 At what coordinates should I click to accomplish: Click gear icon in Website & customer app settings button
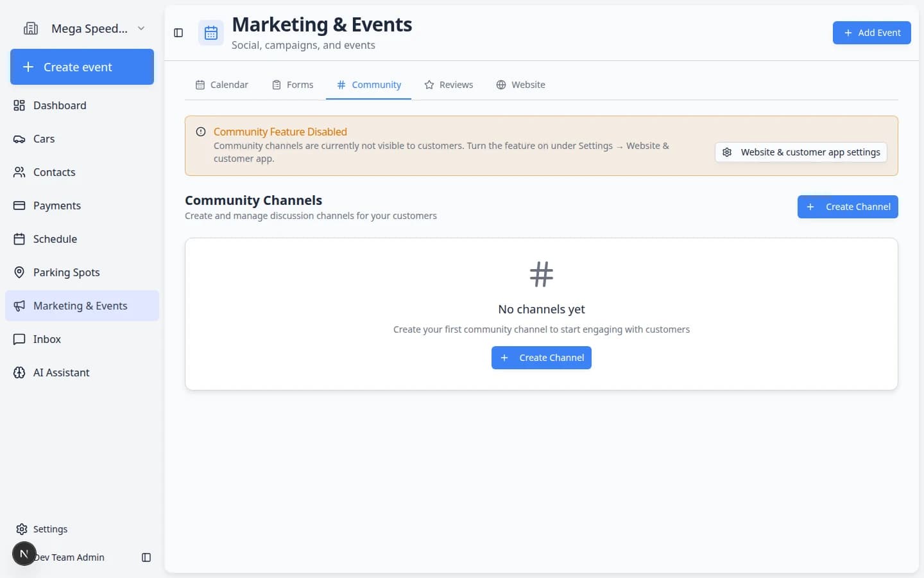click(x=727, y=152)
